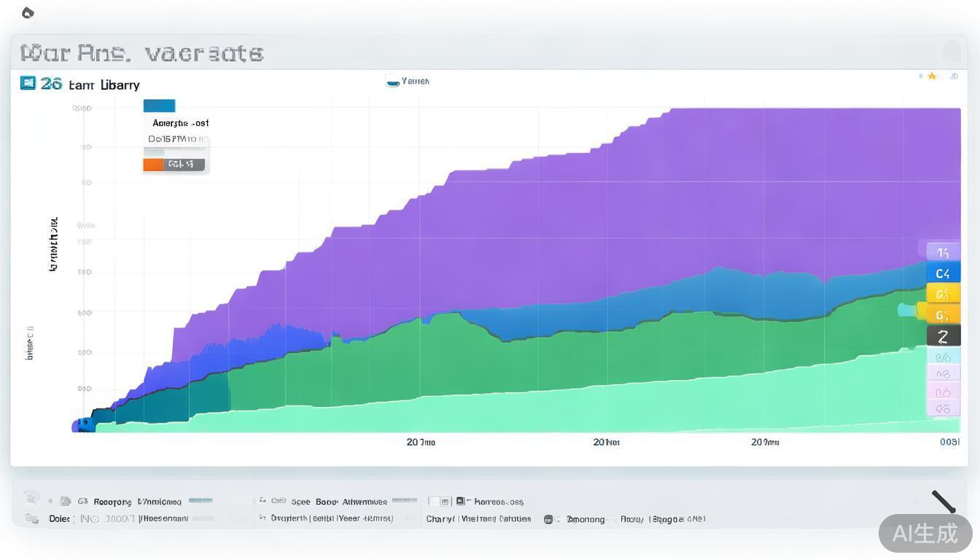Click the yellow star favorite icon
Image resolution: width=980 pixels, height=560 pixels.
tap(931, 76)
